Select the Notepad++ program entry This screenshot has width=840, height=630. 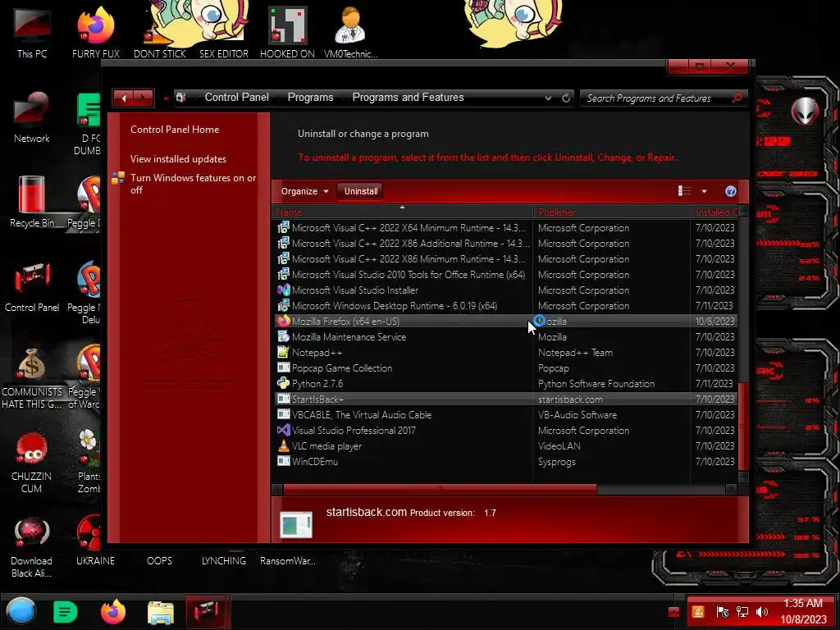[x=505, y=353]
